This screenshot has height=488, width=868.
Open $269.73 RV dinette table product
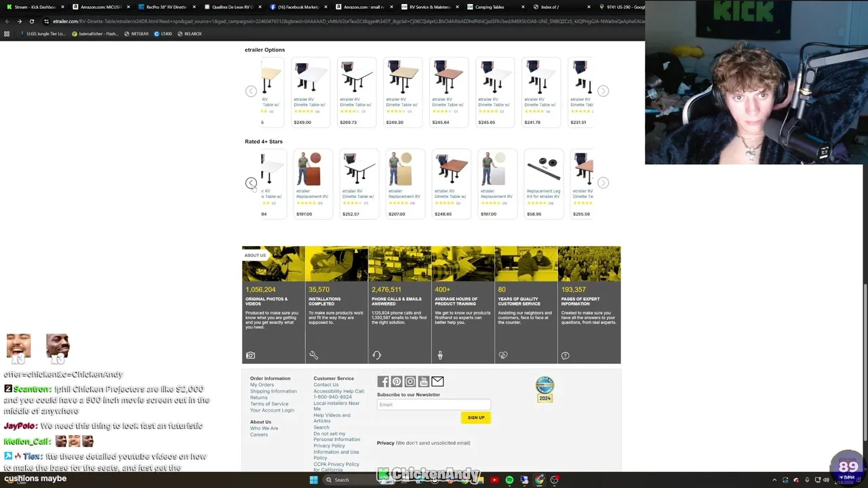356,93
